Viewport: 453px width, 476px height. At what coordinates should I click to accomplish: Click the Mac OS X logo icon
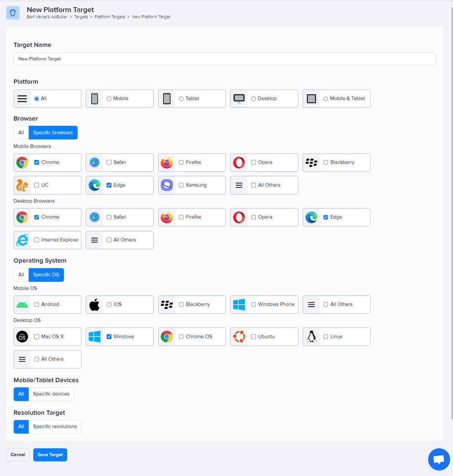pos(22,337)
